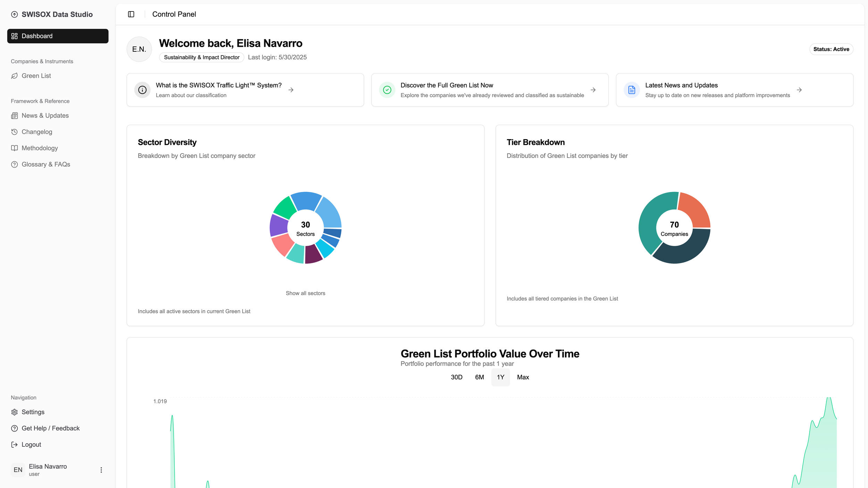Open News & Updates in sidebar
868x488 pixels.
[45, 116]
